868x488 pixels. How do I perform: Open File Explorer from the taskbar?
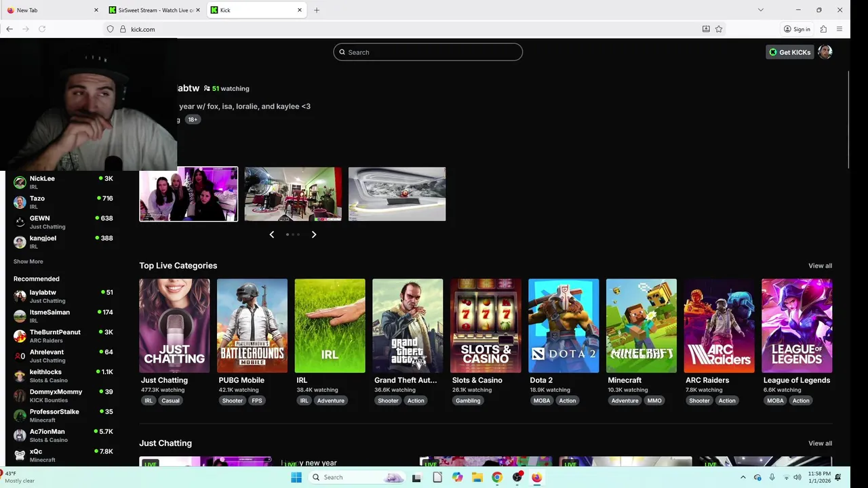click(x=477, y=477)
